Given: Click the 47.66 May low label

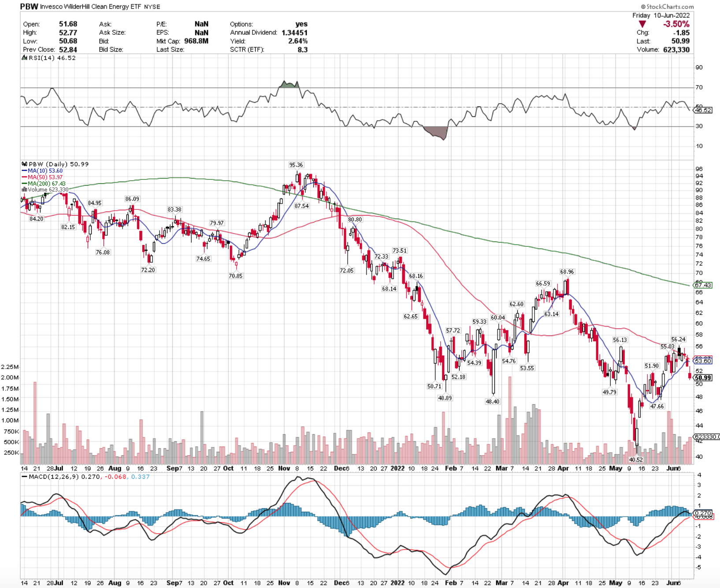Looking at the screenshot, I should point(657,406).
